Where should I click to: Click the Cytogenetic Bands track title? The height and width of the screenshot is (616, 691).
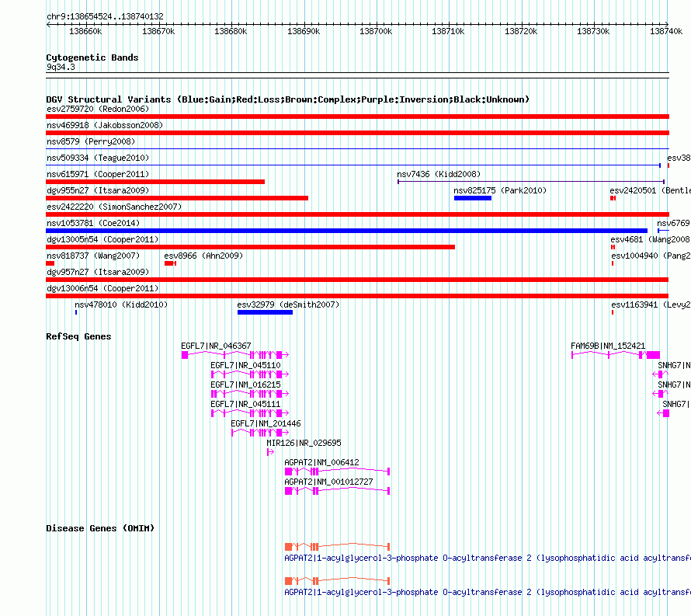pos(92,57)
